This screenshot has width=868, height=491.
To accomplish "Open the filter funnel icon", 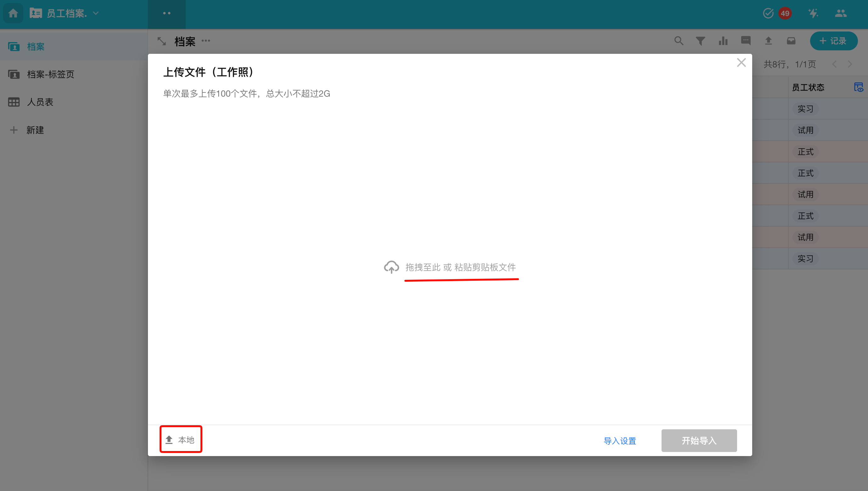I will 701,41.
